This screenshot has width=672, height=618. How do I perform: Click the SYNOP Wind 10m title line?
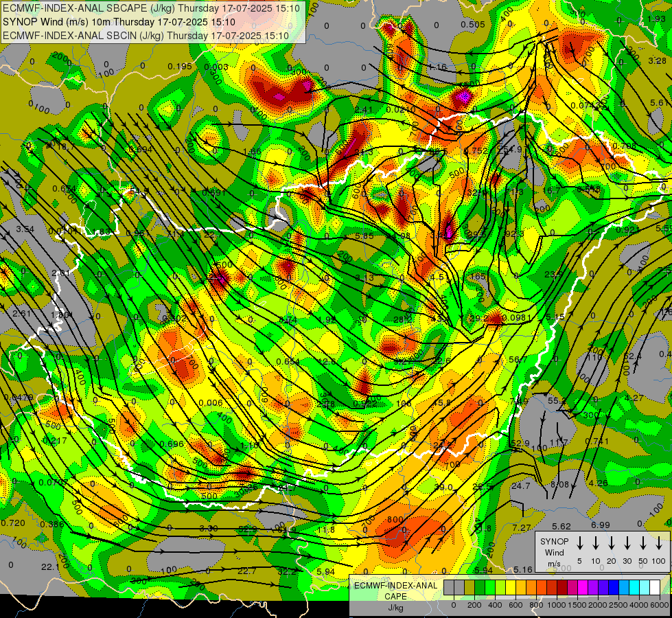click(119, 22)
